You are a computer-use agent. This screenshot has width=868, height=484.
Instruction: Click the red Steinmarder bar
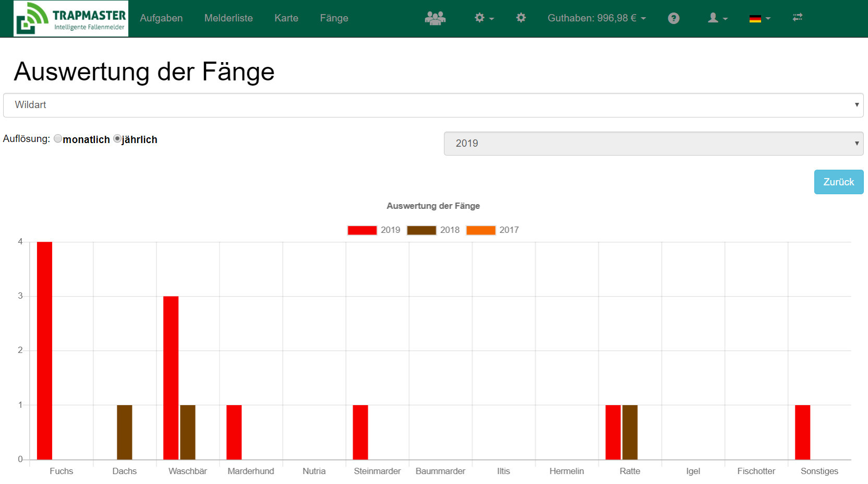(x=360, y=432)
